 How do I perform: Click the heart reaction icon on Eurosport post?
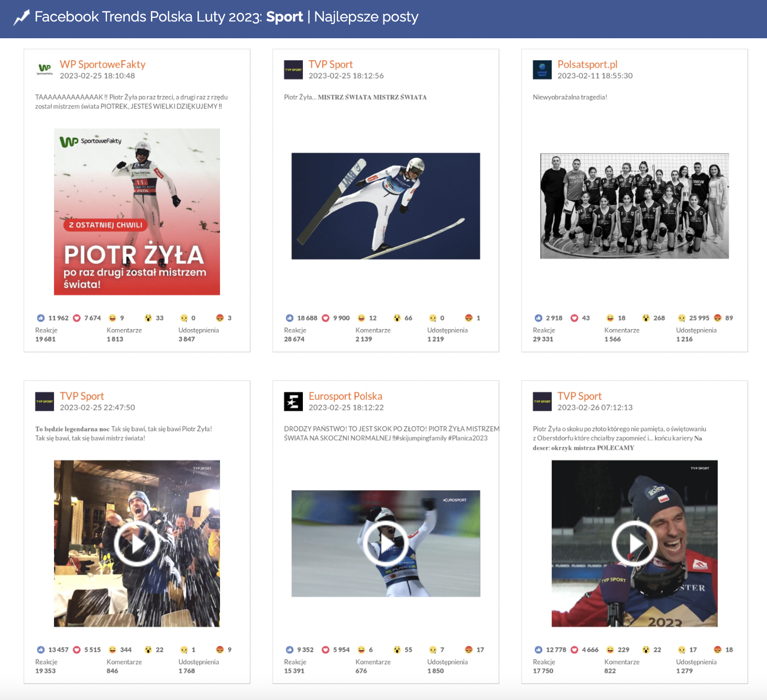(325, 650)
